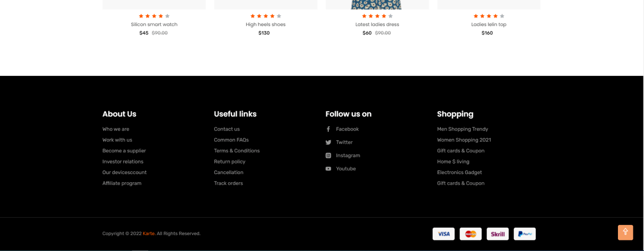Screen dimensions: 644x251
Task: Click the PayPal payment icon
Action: (x=524, y=234)
